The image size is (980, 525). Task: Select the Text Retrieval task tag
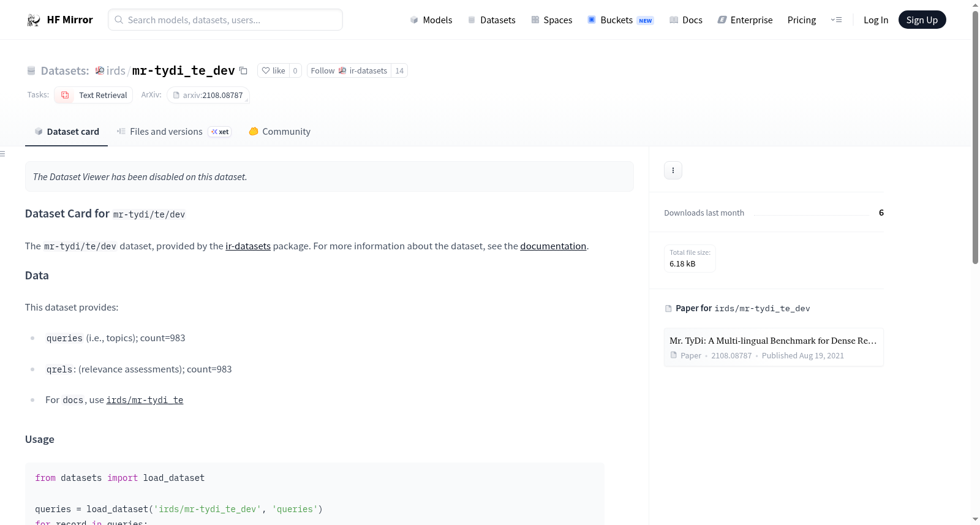[94, 95]
